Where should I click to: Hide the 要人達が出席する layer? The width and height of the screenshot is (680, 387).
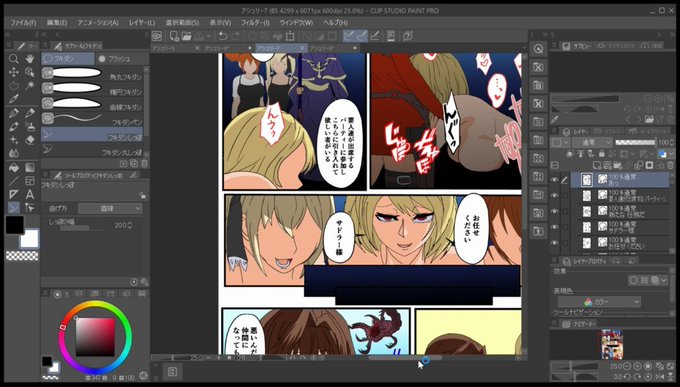[x=554, y=196]
